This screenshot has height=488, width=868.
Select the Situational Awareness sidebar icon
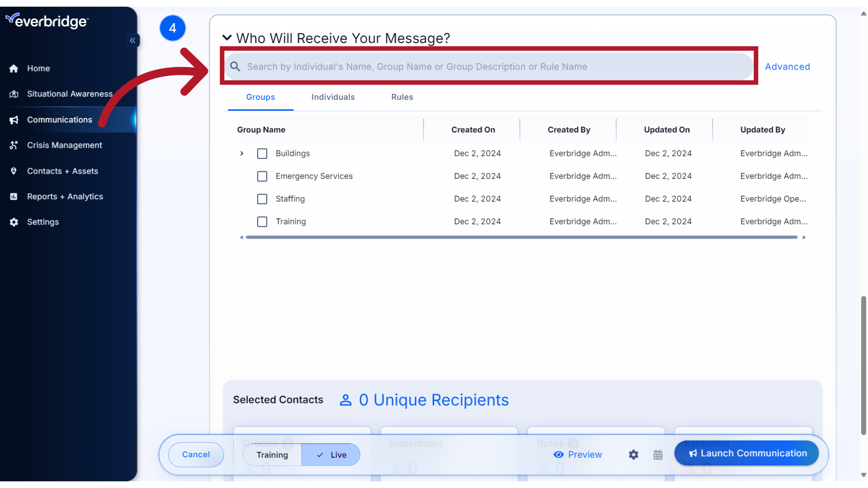(14, 94)
